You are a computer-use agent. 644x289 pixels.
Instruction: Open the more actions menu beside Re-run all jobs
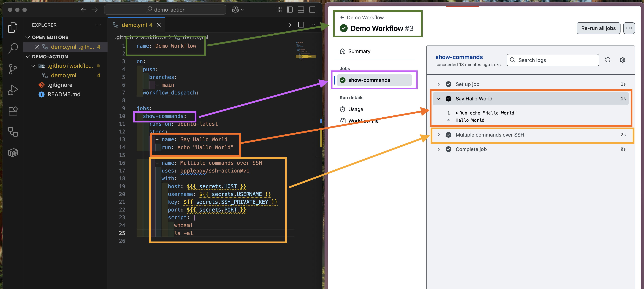click(629, 28)
